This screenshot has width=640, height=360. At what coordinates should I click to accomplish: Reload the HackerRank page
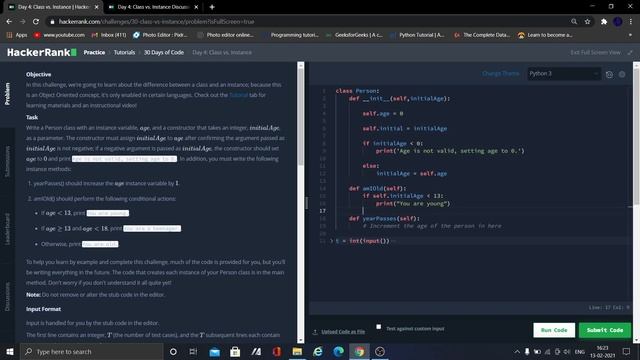pos(36,21)
